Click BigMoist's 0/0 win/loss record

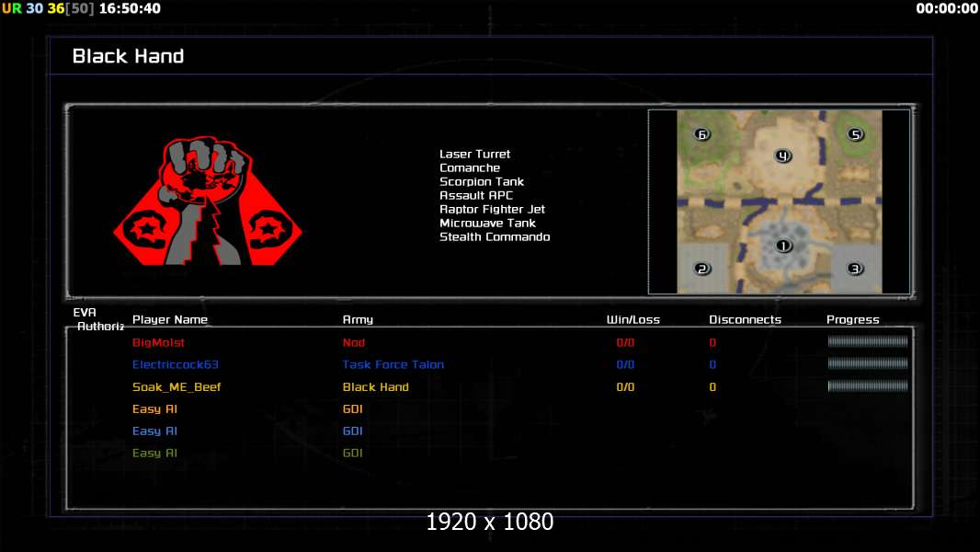(x=625, y=342)
